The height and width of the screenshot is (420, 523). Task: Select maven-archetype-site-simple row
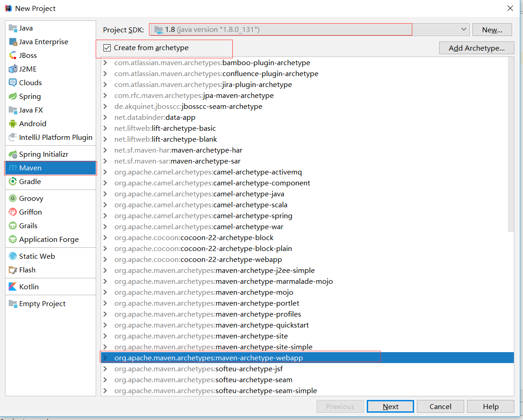pyautogui.click(x=307, y=347)
